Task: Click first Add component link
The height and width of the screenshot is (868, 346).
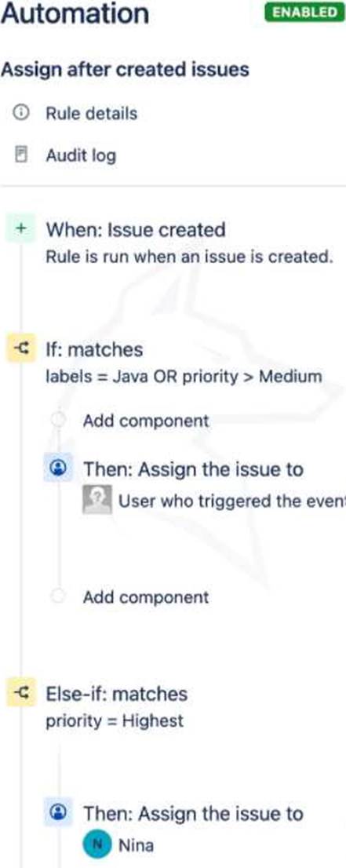Action: [x=146, y=421]
